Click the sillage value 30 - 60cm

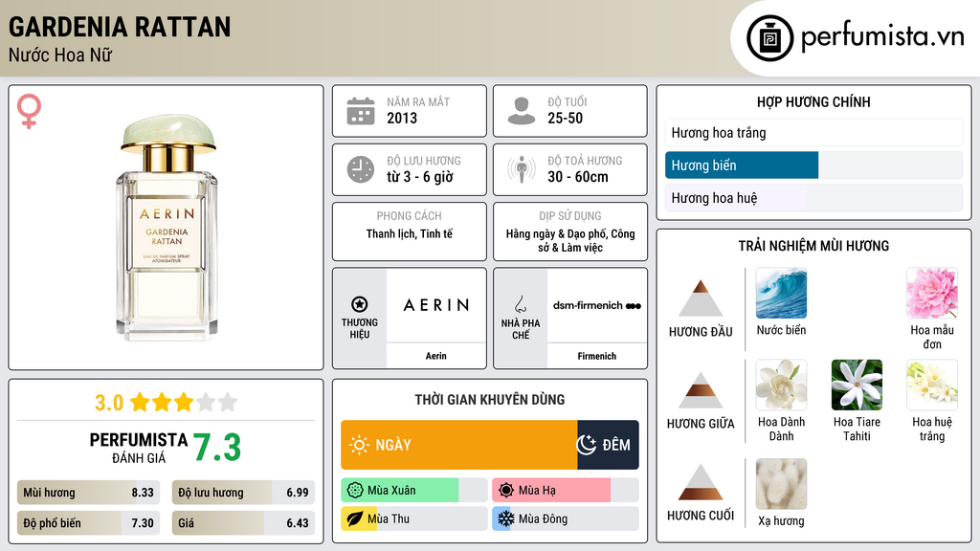[577, 177]
